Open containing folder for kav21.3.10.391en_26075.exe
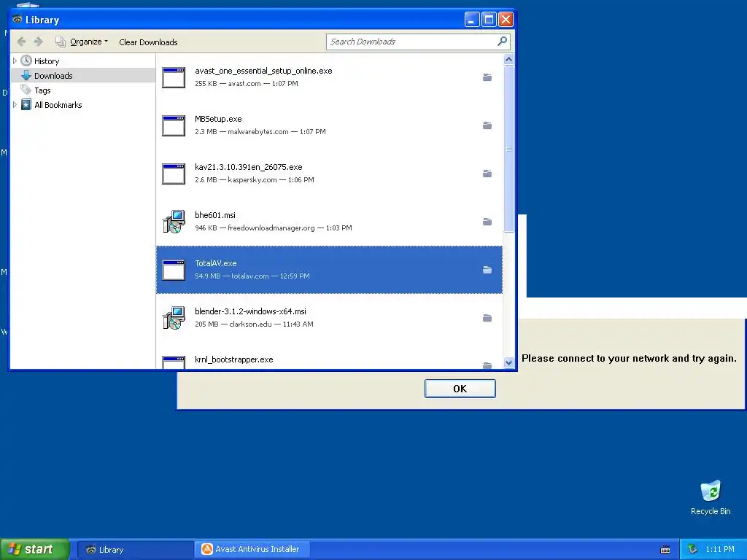The image size is (747, 560). click(487, 174)
